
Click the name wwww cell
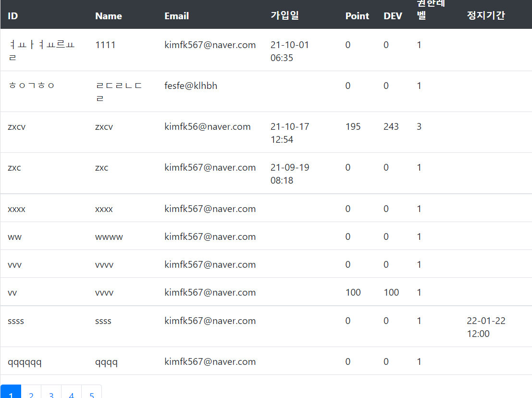(109, 237)
